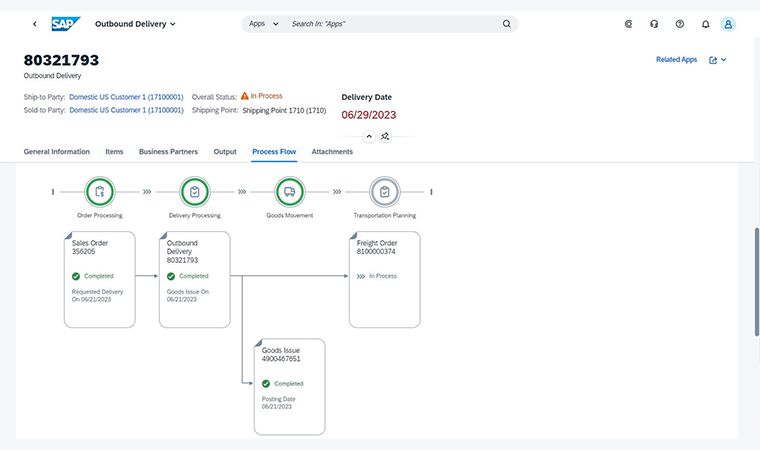The height and width of the screenshot is (450, 760).
Task: Open the notifications bell
Action: click(x=706, y=23)
